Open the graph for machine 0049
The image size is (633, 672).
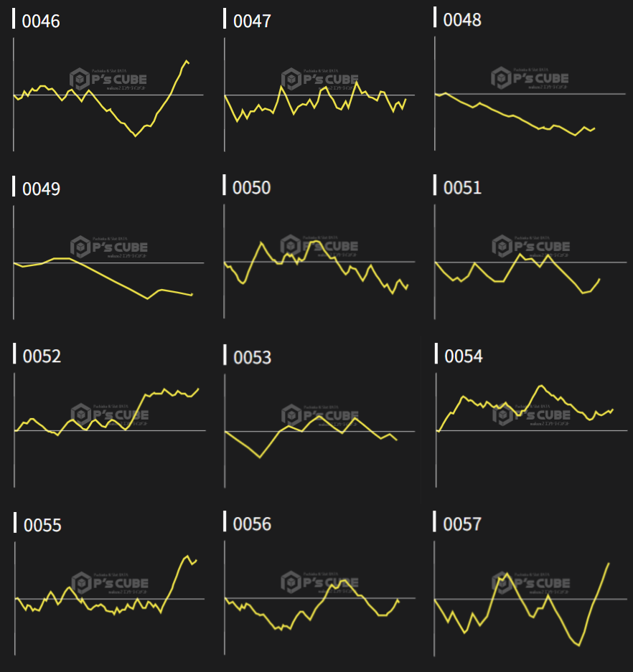pyautogui.click(x=108, y=262)
